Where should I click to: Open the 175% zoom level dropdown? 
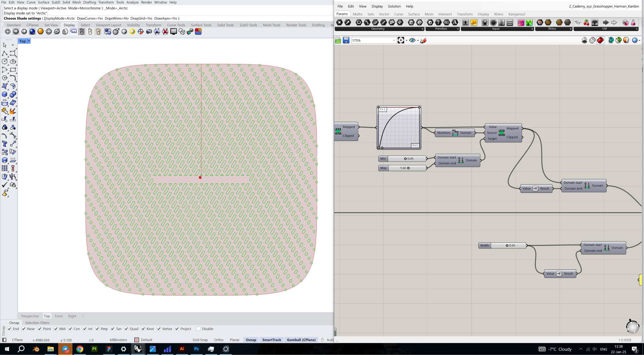393,40
